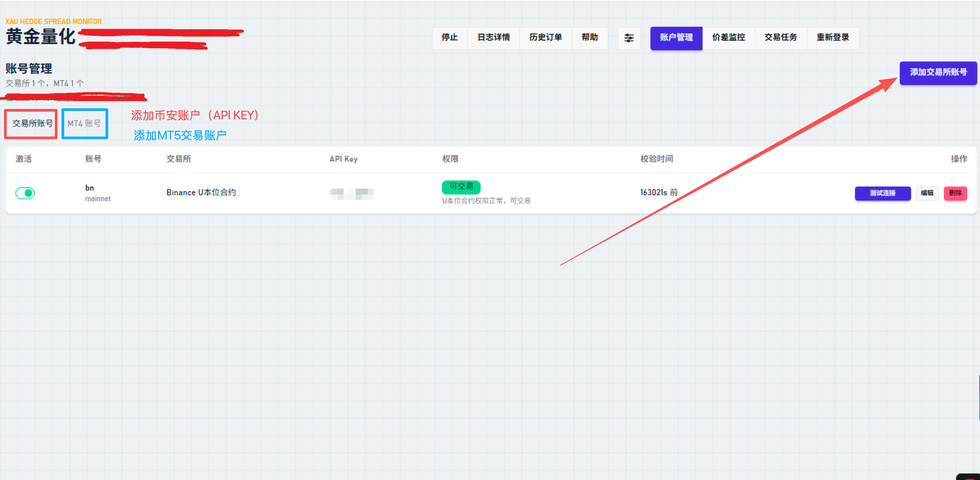
Task: Click the 可交易 permission badge
Action: (x=461, y=187)
